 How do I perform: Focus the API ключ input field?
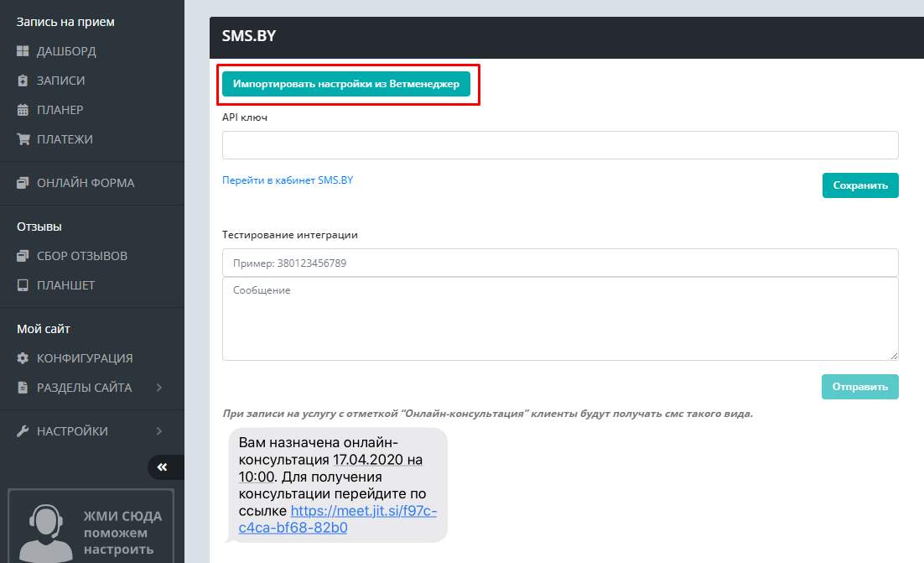(x=560, y=145)
